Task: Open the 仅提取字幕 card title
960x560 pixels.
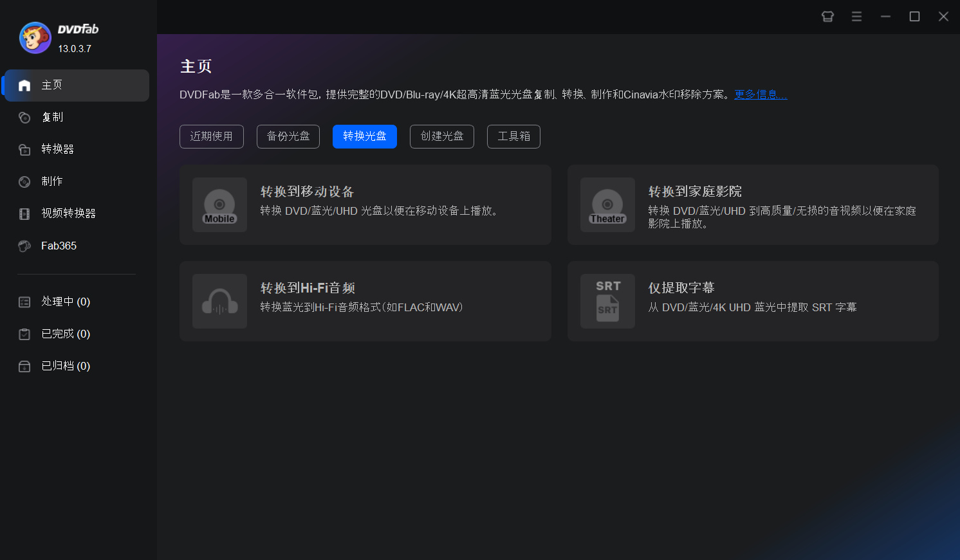Action: point(681,288)
